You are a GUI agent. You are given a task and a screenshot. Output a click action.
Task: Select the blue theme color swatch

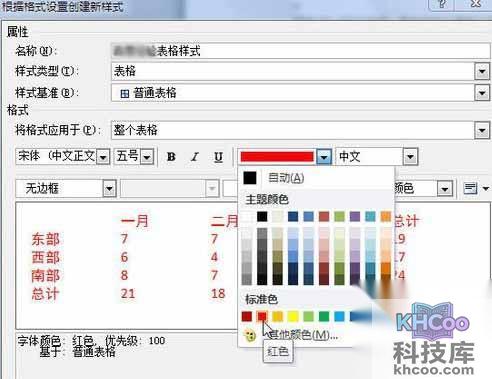308,217
